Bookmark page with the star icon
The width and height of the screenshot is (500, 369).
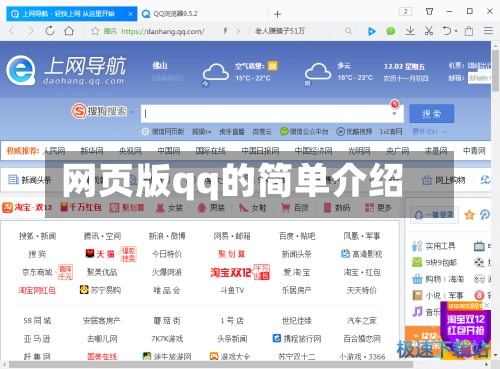coord(95,31)
